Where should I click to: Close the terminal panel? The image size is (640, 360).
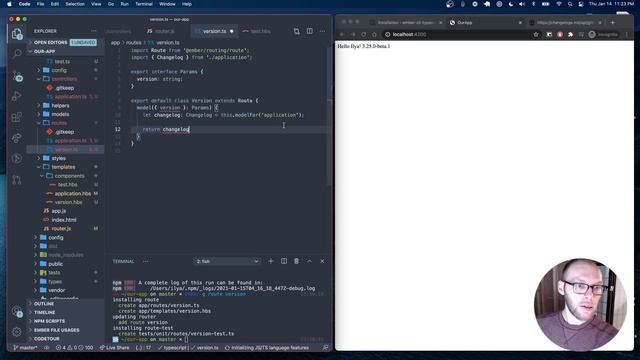322,261
